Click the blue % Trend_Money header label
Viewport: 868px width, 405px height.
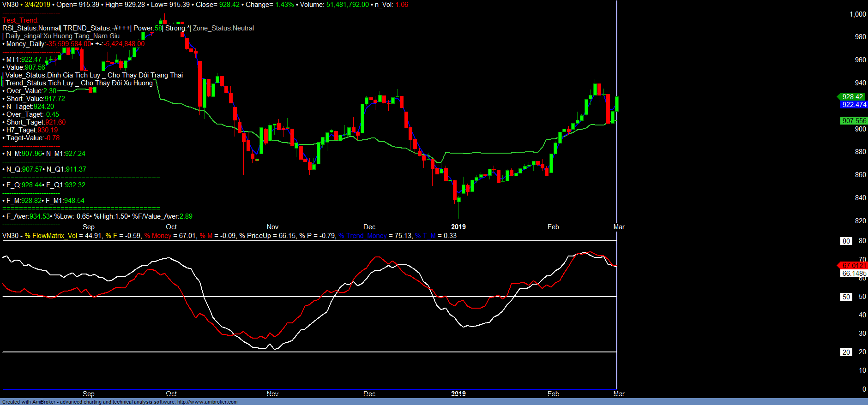[x=362, y=236]
